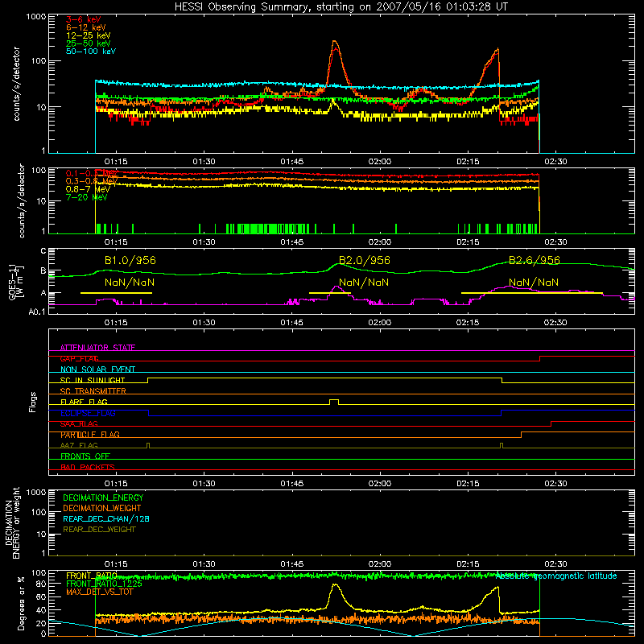Click the 02:30 tick label on GOES plot
The width and height of the screenshot is (644, 644).
click(555, 323)
